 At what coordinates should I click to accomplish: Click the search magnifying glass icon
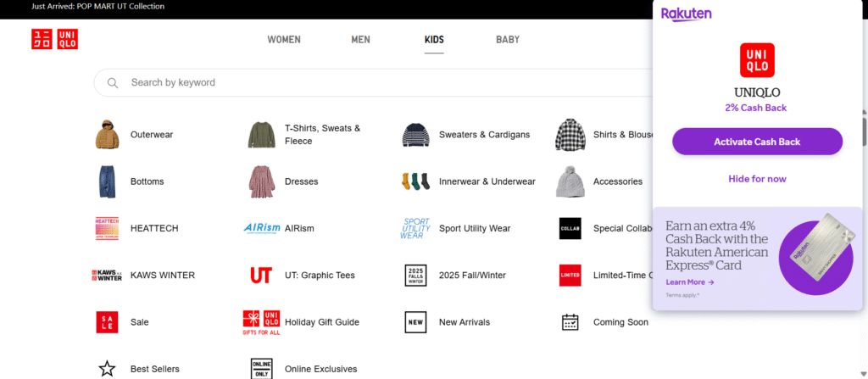[x=113, y=83]
